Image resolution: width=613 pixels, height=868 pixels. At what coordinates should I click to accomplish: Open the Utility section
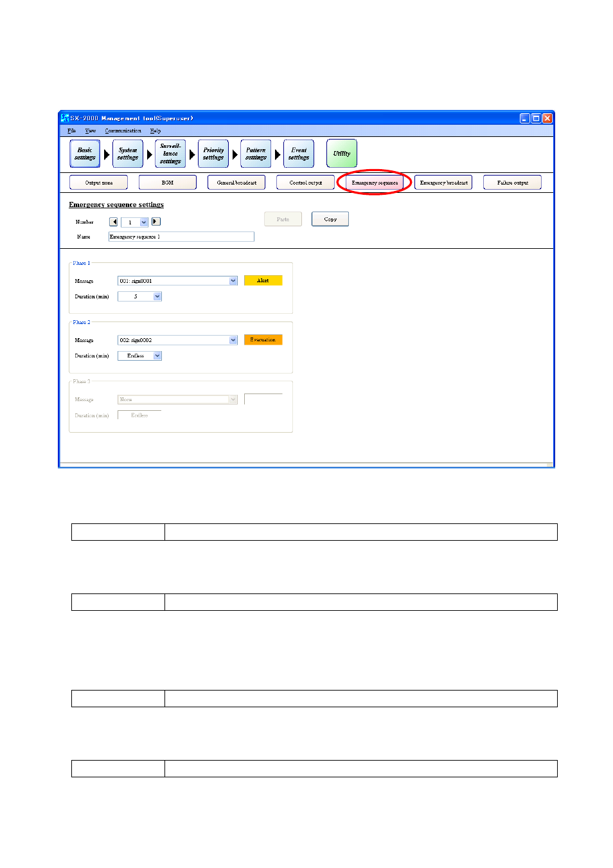(x=342, y=154)
